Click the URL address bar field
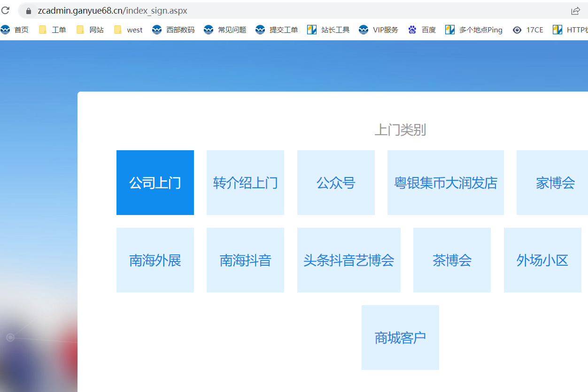The height and width of the screenshot is (392, 588). 282,11
